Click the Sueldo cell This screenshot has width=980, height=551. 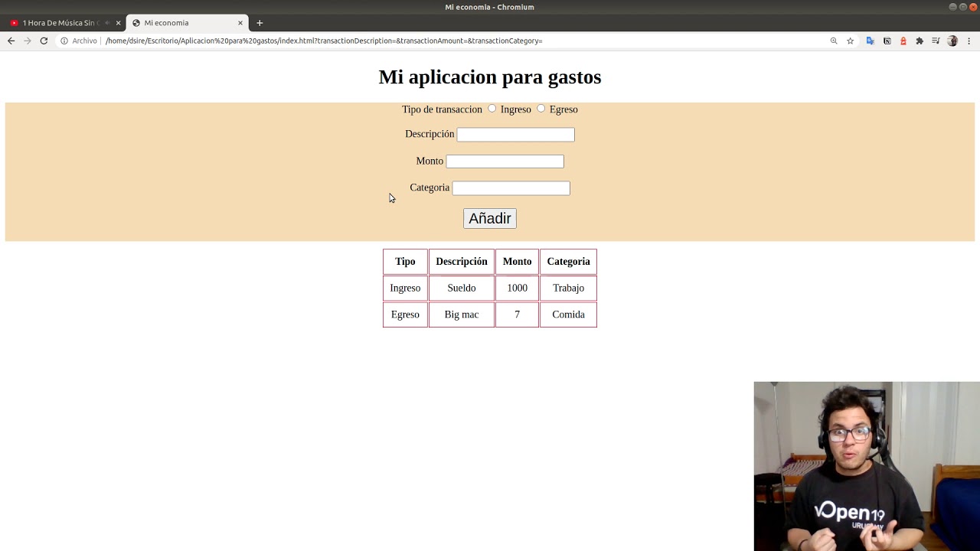coord(462,288)
